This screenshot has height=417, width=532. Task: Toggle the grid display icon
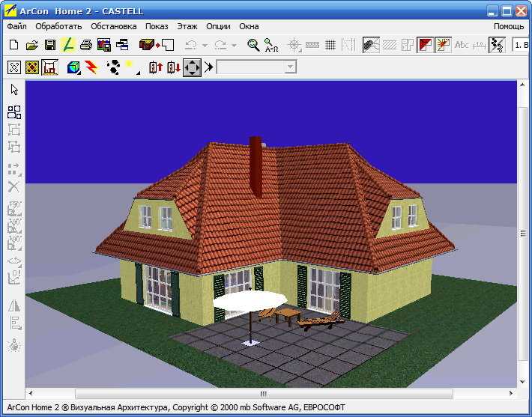(330, 45)
